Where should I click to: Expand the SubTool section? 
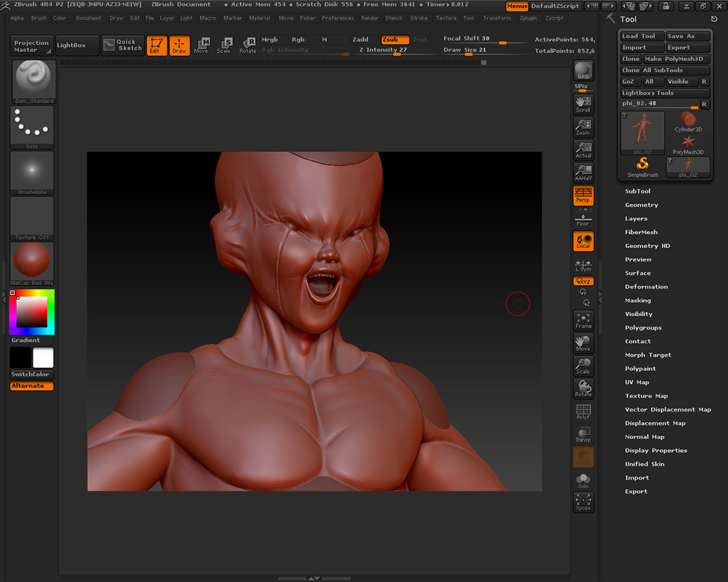(638, 191)
